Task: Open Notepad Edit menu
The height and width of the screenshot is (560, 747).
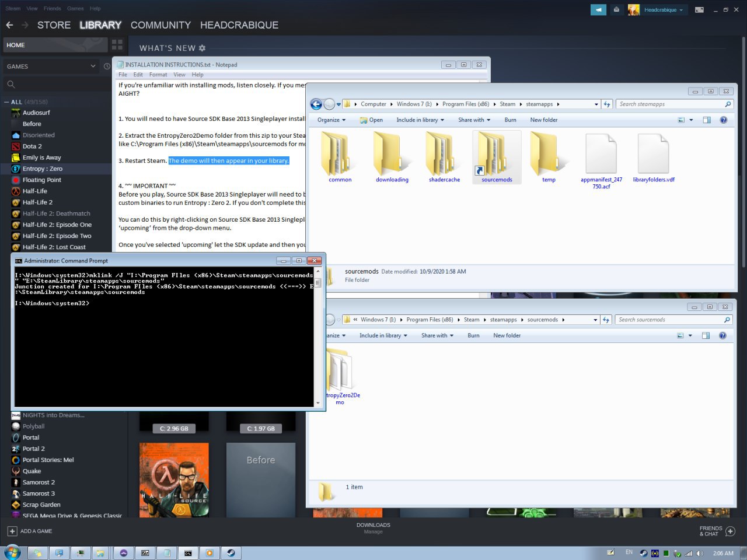Action: (x=138, y=75)
